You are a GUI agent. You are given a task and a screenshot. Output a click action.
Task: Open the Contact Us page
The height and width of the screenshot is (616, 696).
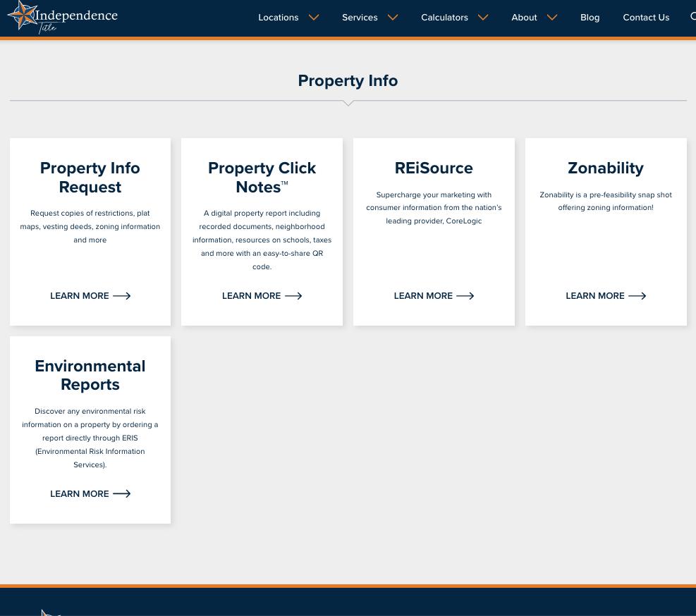click(x=646, y=18)
